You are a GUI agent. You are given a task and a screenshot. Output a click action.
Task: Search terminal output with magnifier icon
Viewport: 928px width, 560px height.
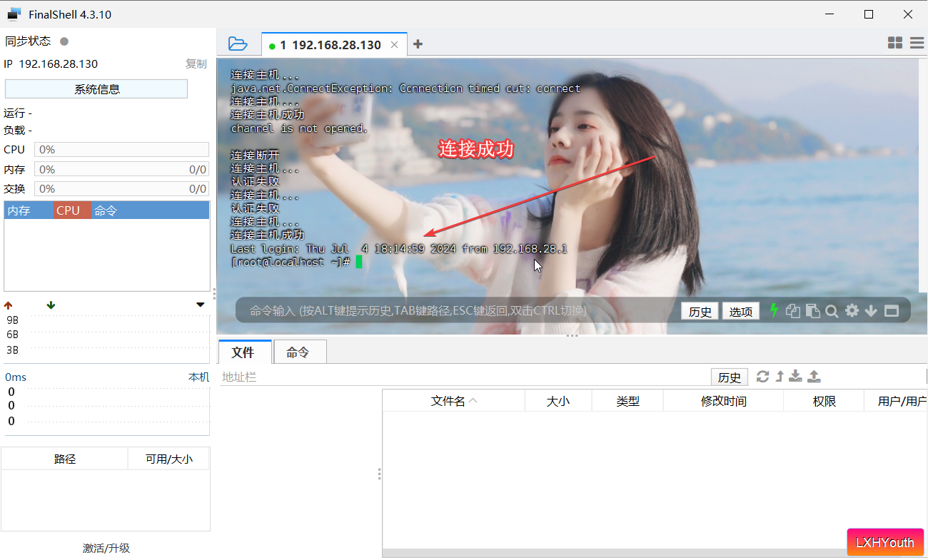[x=832, y=311]
